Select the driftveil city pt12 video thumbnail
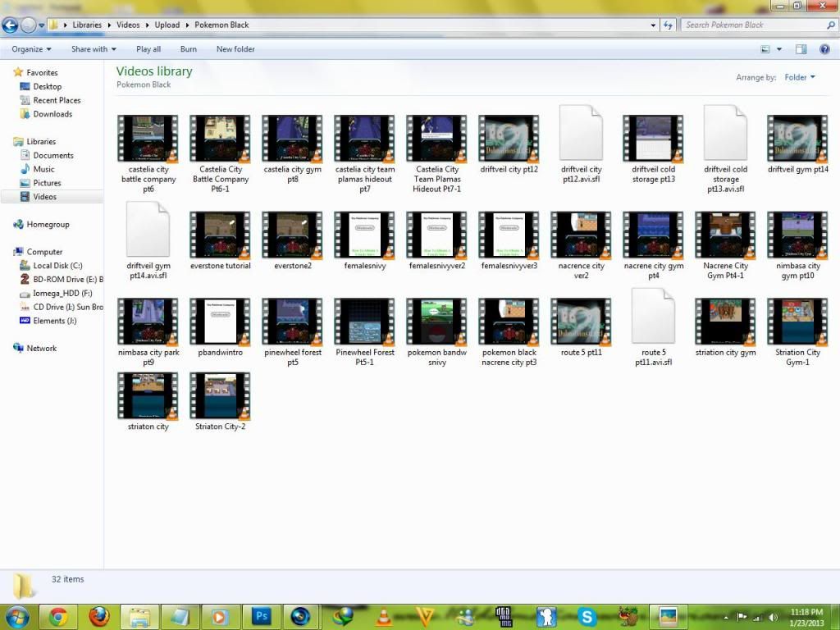Image resolution: width=840 pixels, height=630 pixels. click(509, 139)
